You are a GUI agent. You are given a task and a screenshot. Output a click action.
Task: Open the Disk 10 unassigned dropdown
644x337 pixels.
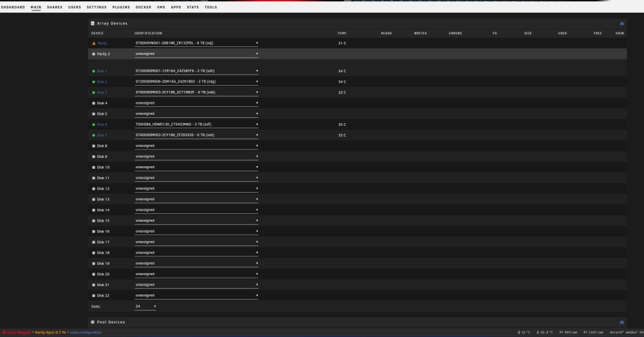tap(196, 168)
